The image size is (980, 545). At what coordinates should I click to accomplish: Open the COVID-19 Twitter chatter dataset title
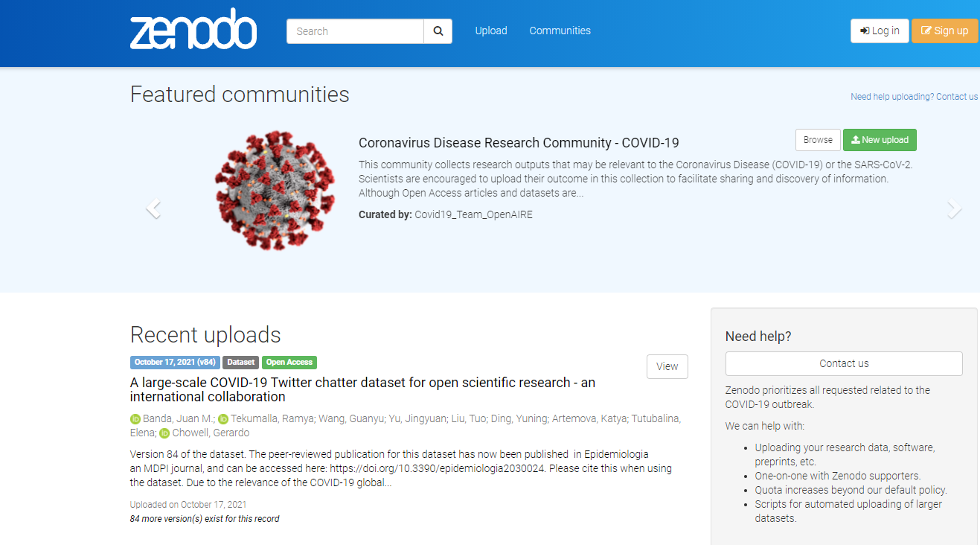[x=362, y=389]
